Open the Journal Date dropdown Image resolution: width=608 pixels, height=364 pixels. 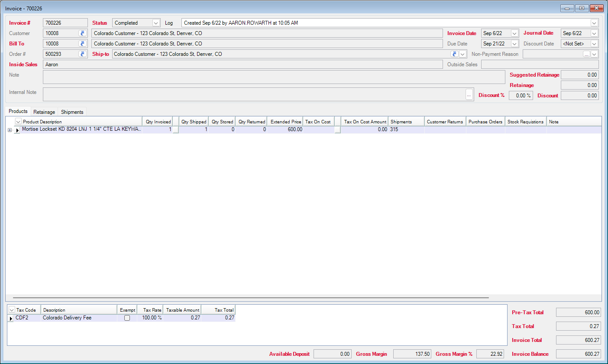[594, 33]
